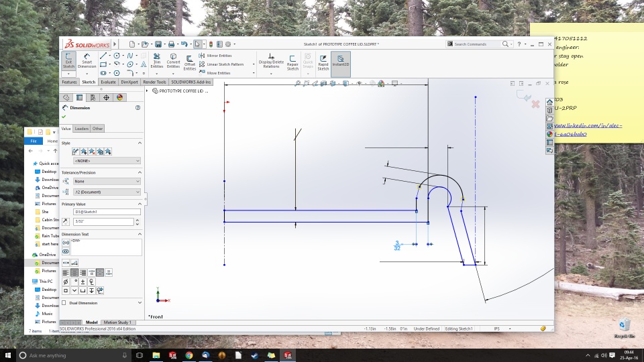
Task: Toggle Instant2D mode
Action: pos(341,64)
